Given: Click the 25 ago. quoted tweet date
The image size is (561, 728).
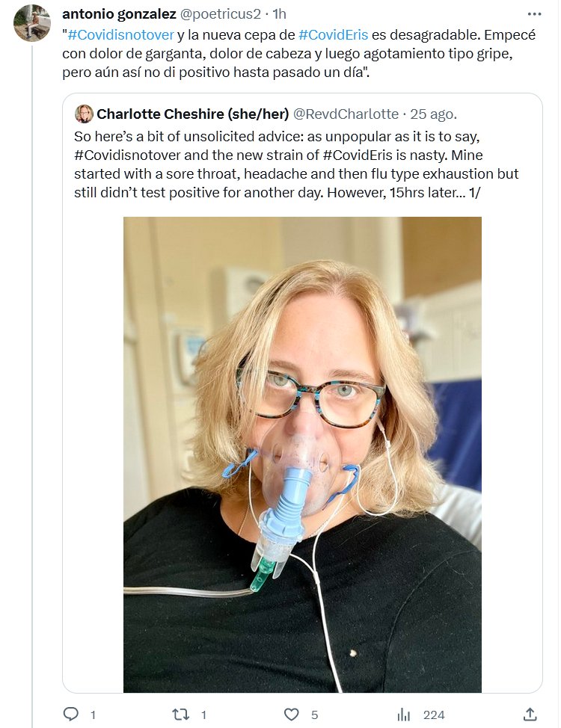Looking at the screenshot, I should [433, 114].
